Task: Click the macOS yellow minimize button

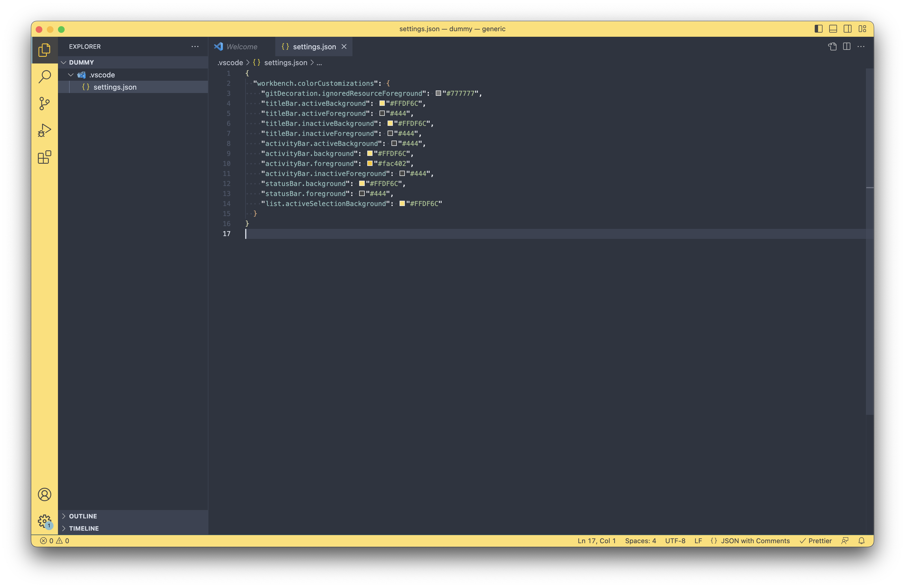Action: coord(50,29)
